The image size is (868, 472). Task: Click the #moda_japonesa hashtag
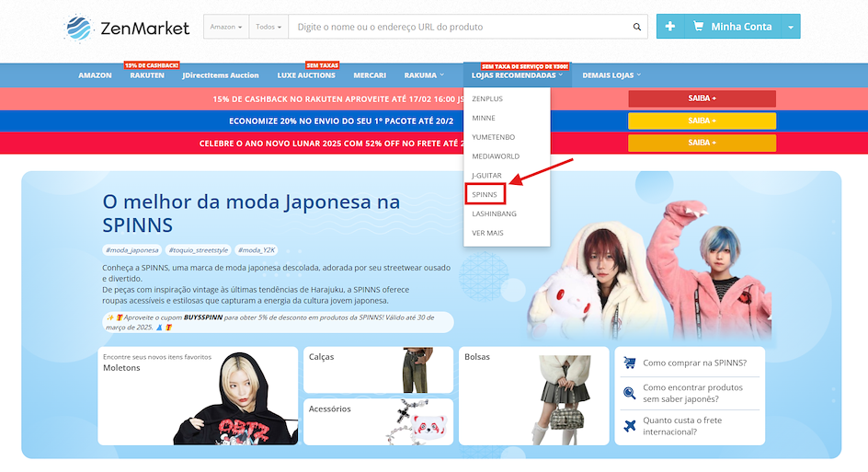coord(131,250)
